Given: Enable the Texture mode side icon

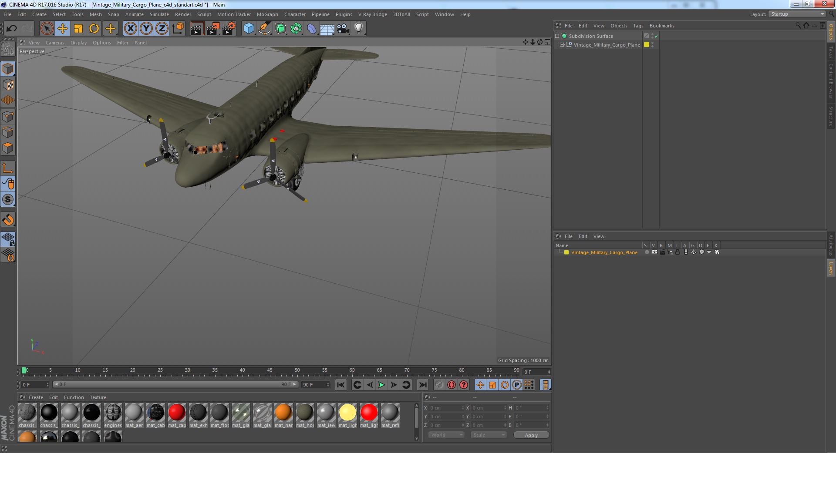Looking at the screenshot, I should coord(8,85).
